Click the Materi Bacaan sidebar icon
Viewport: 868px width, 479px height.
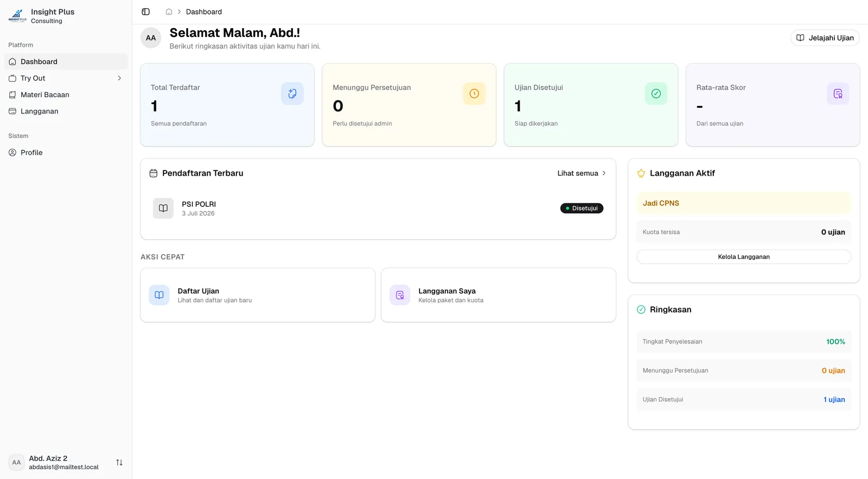12,95
